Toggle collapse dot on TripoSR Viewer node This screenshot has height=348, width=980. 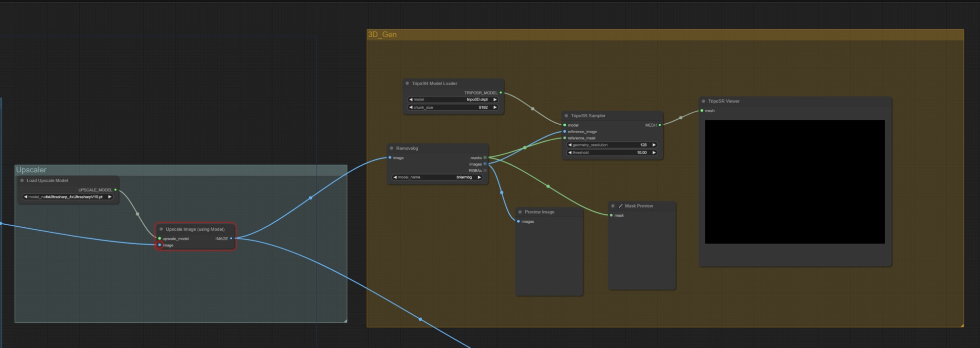(x=703, y=101)
